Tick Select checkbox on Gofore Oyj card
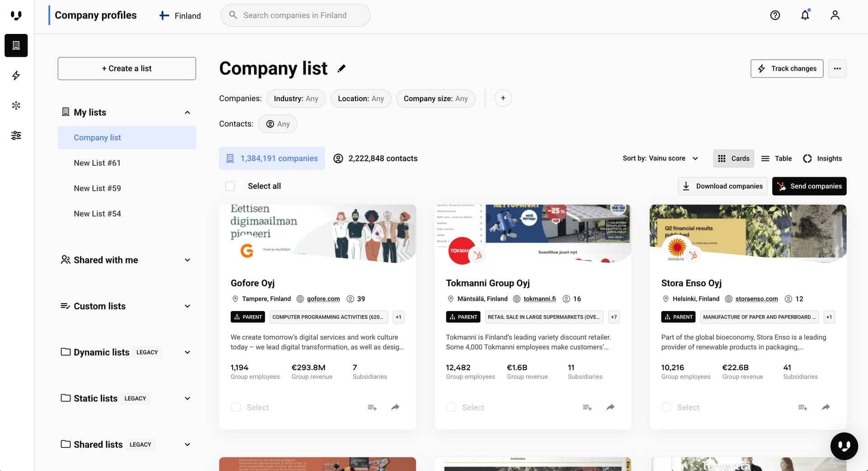Image resolution: width=868 pixels, height=471 pixels. click(x=236, y=407)
